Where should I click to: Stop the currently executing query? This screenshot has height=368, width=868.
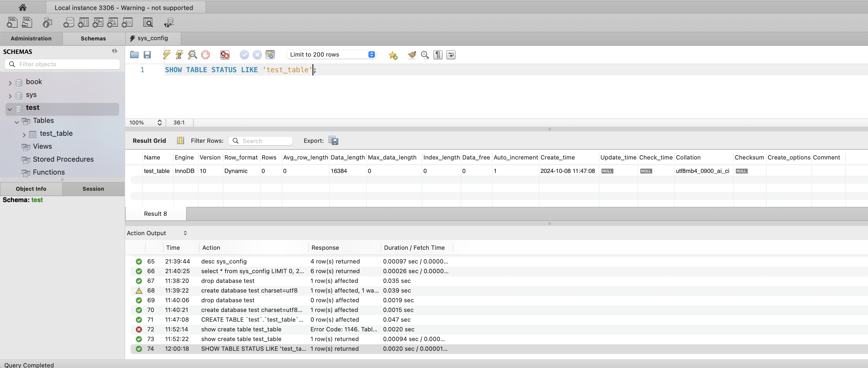pos(205,54)
